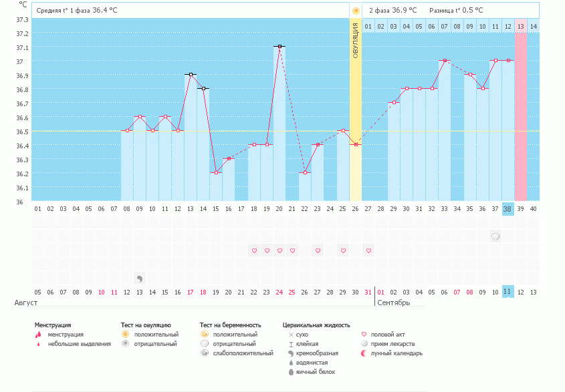The image size is (565, 392).
Task: Select highlighted cycle day 38 on axis
Action: (507, 208)
